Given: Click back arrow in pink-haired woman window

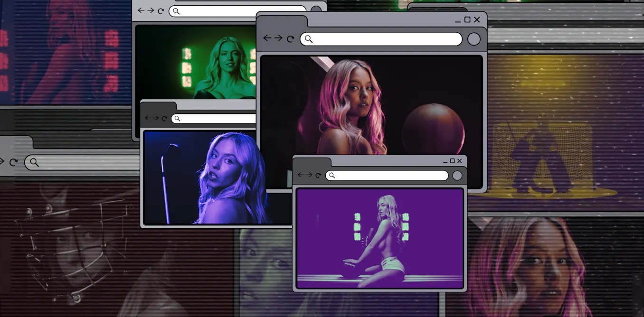Looking at the screenshot, I should click(x=267, y=38).
